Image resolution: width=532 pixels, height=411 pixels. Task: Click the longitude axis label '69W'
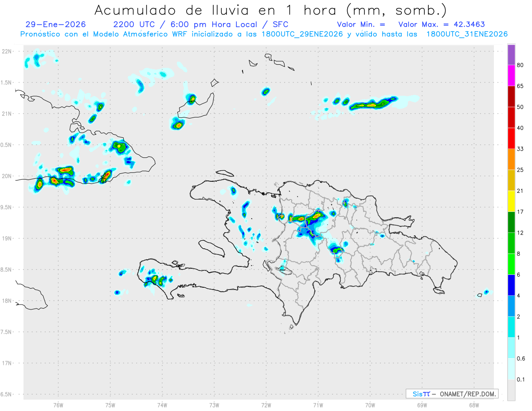pos(422,405)
